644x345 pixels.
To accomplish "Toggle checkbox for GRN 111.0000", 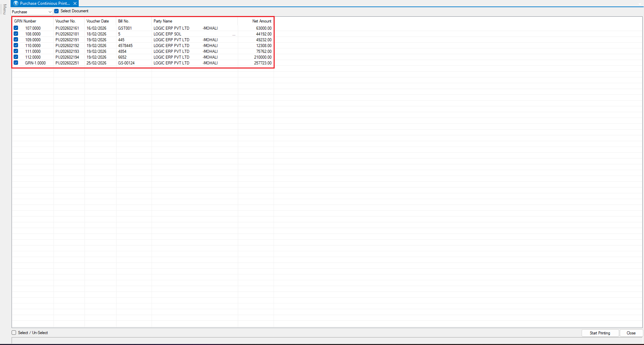I will pos(16,51).
